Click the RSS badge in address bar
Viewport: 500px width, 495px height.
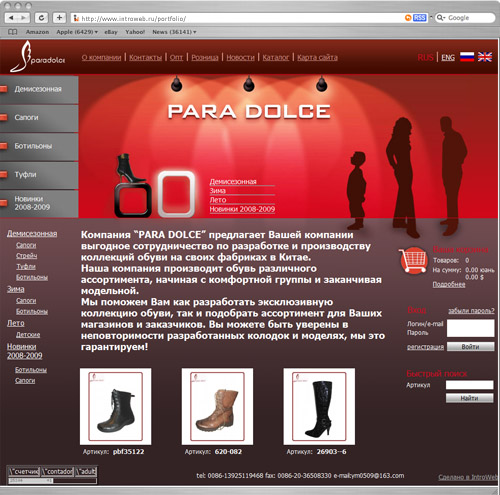pos(420,18)
